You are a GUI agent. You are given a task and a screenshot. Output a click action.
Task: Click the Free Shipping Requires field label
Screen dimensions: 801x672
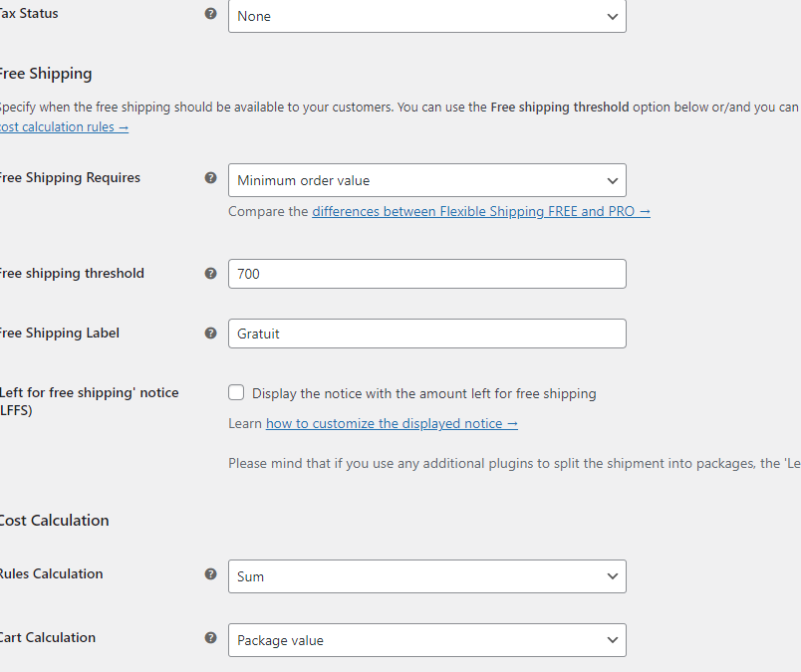coord(70,178)
